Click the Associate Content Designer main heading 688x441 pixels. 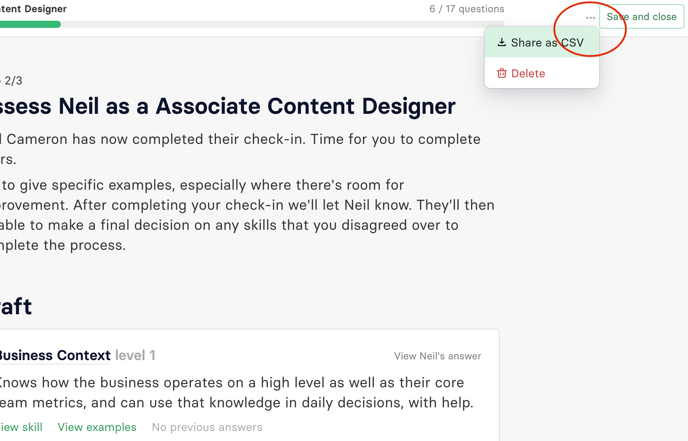tap(228, 106)
